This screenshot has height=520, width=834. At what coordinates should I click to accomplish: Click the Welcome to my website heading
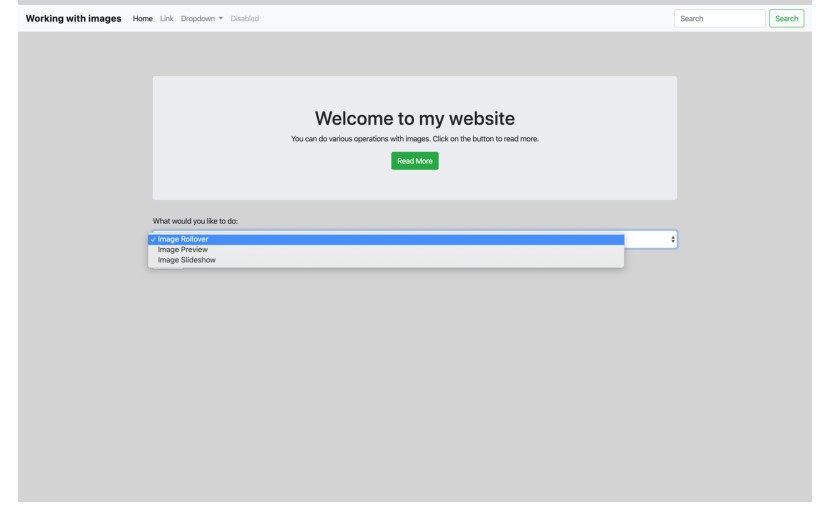coord(415,119)
